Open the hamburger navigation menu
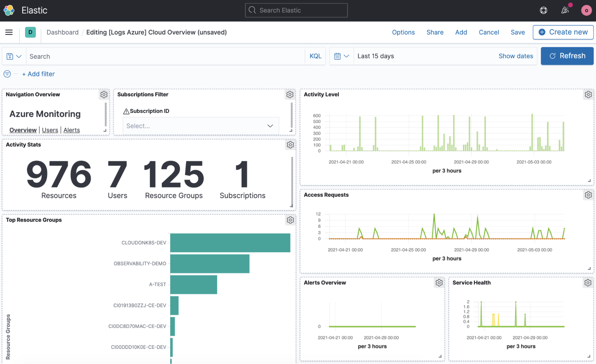The height and width of the screenshot is (364, 596). (9, 32)
